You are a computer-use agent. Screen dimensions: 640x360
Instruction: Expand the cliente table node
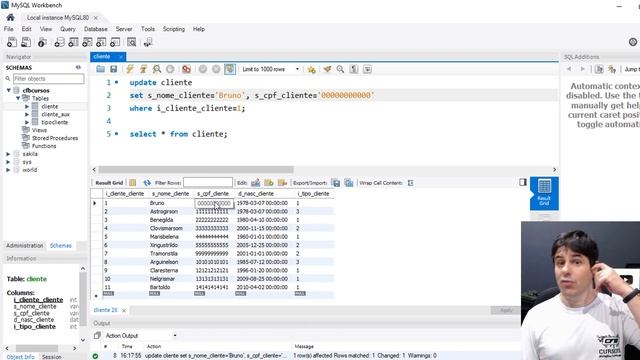27,107
